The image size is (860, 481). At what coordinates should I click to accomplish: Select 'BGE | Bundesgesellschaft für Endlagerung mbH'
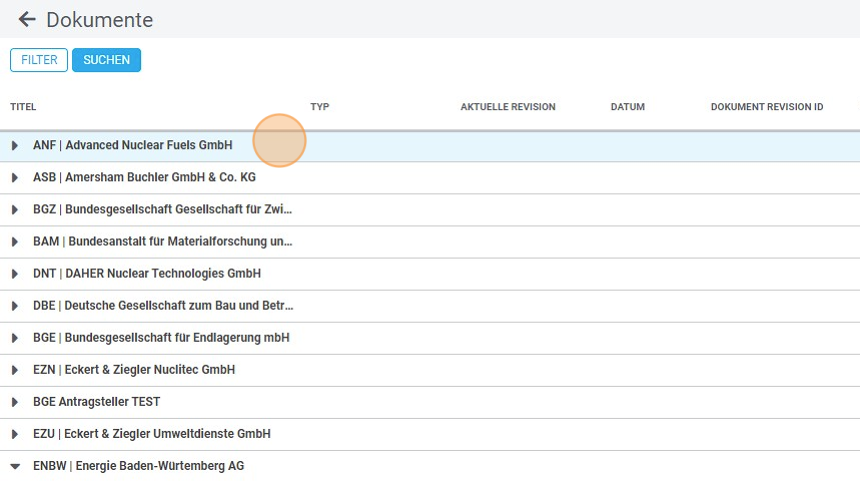[x=161, y=337]
